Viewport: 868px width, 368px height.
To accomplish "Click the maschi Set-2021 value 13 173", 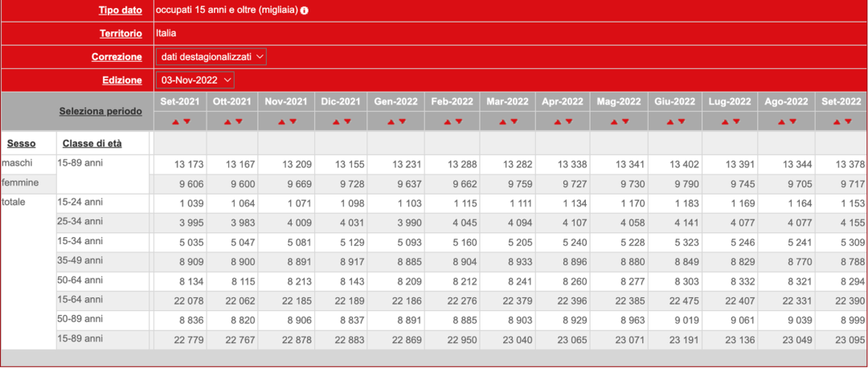I will 189,165.
